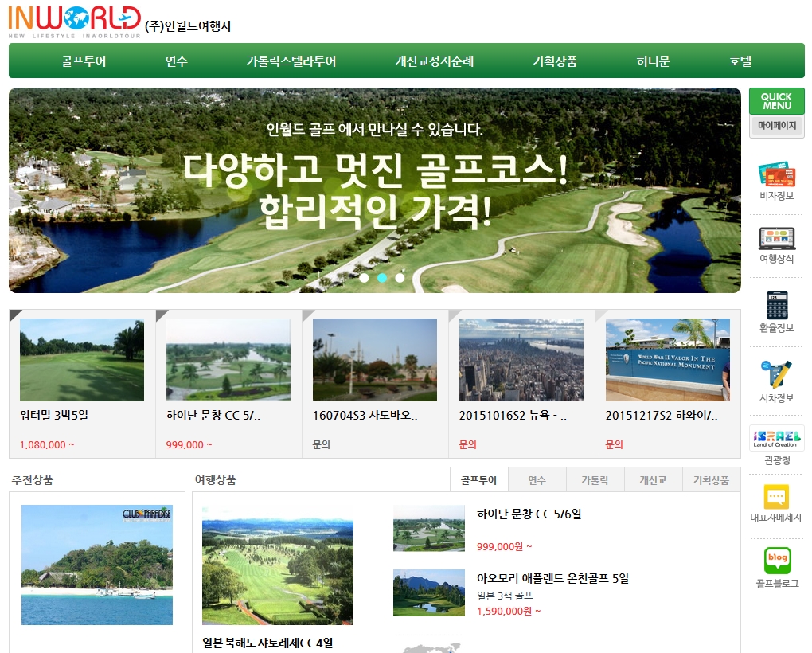The height and width of the screenshot is (653, 812).
Task: Expand the QUICK MENU panel
Action: tap(776, 100)
